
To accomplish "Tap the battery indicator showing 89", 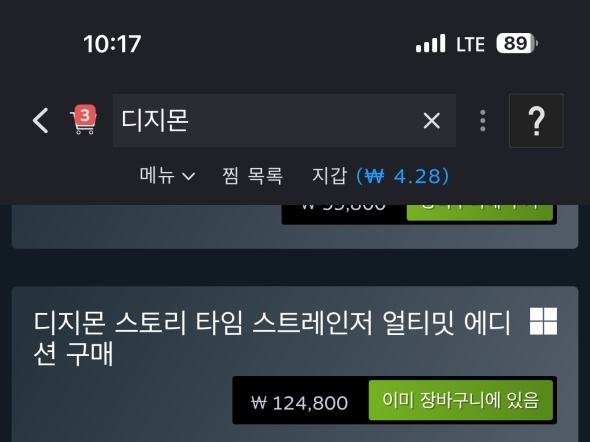I will pyautogui.click(x=517, y=43).
